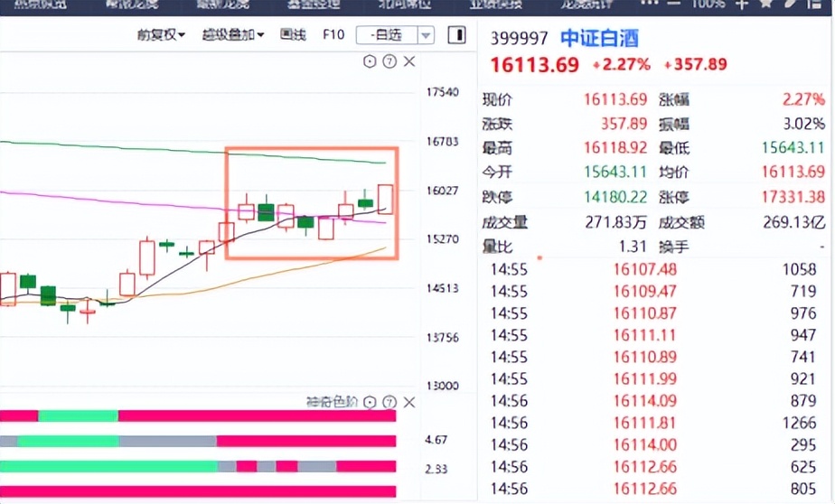The width and height of the screenshot is (835, 504).
Task: Select the 量比 value 1.31
Action: click(x=633, y=247)
